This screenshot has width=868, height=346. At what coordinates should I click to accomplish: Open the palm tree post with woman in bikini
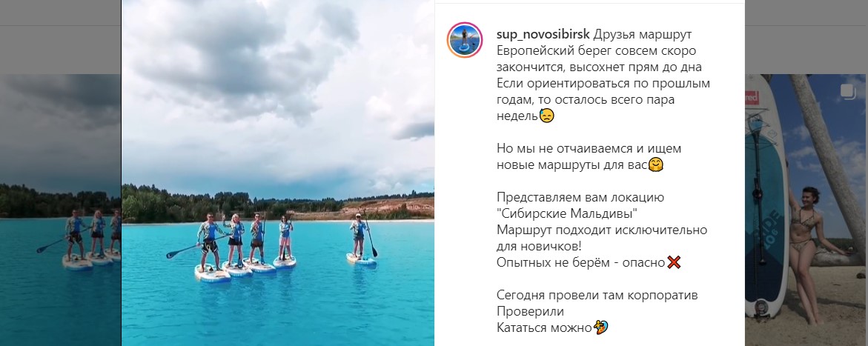tap(806, 209)
